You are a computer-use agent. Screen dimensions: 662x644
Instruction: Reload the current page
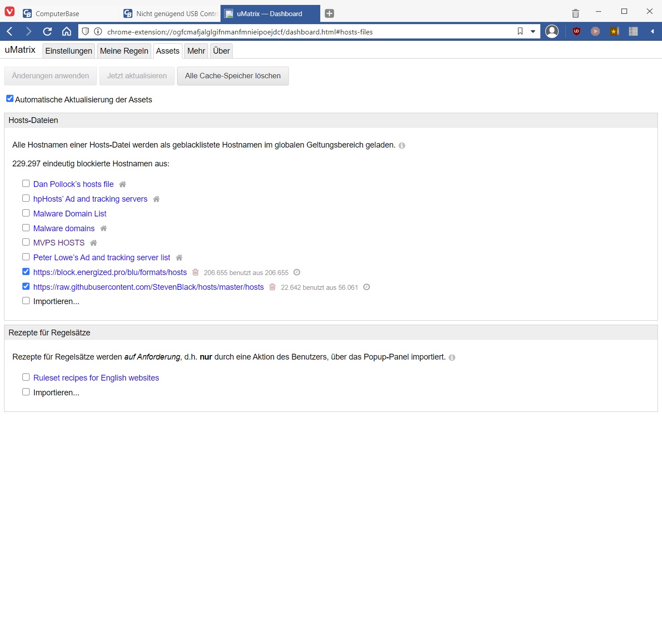click(47, 31)
